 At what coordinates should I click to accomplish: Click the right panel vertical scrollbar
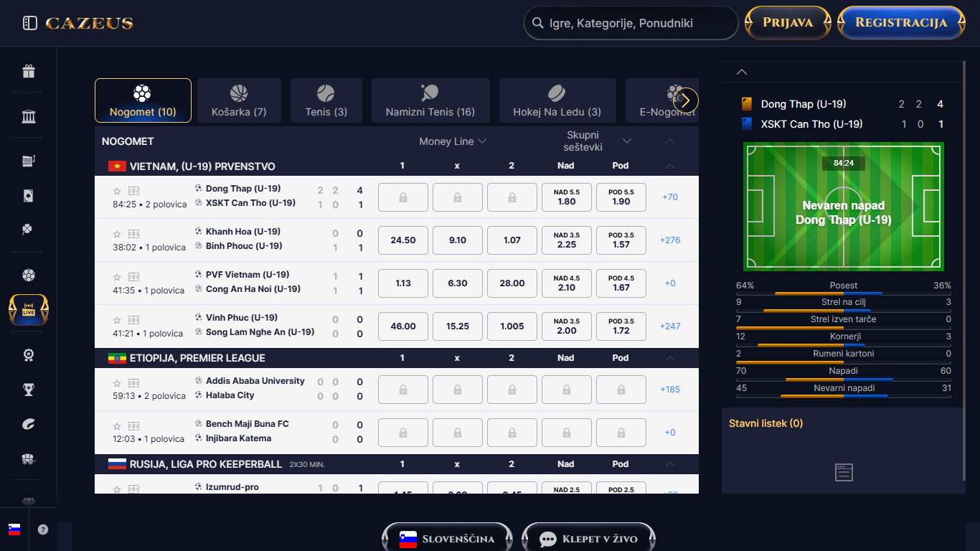963,271
